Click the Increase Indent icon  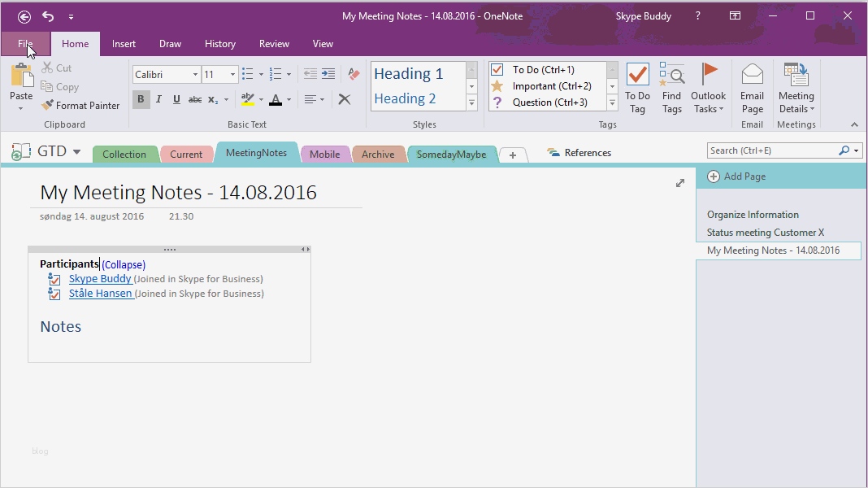click(x=328, y=73)
